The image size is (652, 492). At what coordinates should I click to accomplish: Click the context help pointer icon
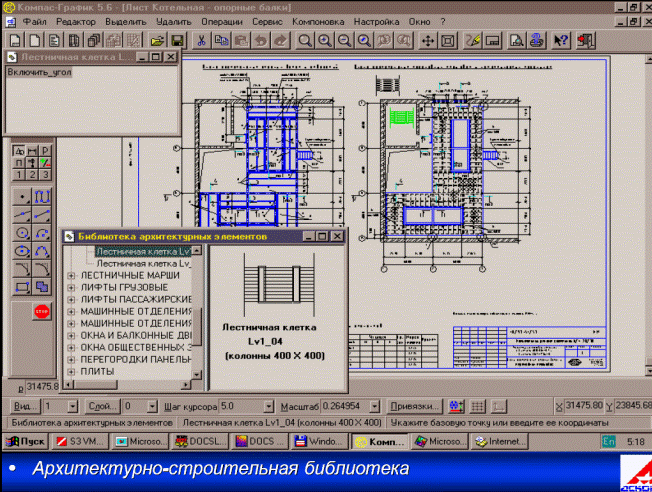[x=561, y=40]
